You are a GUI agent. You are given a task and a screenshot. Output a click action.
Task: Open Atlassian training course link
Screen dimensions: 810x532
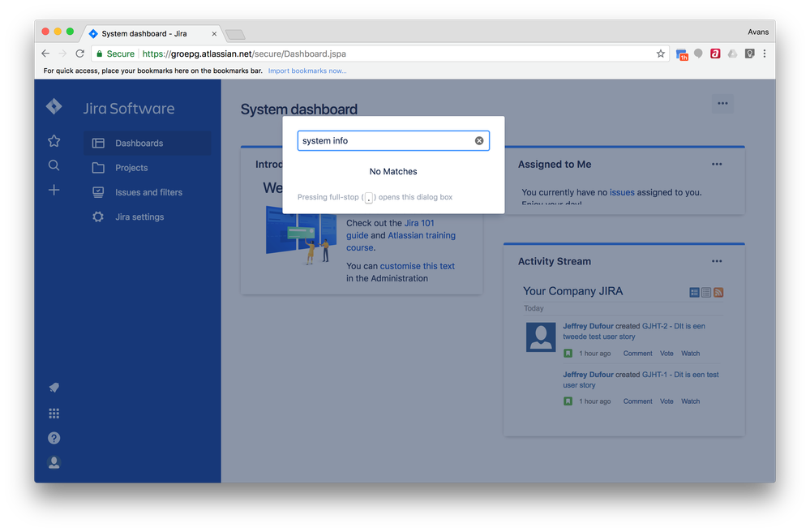pos(401,241)
